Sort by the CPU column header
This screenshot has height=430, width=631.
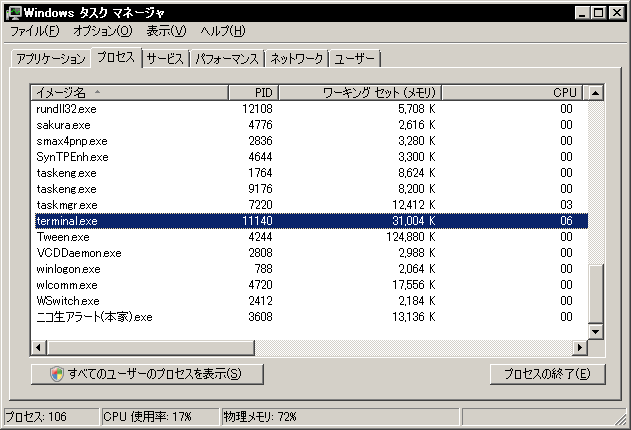(x=512, y=93)
